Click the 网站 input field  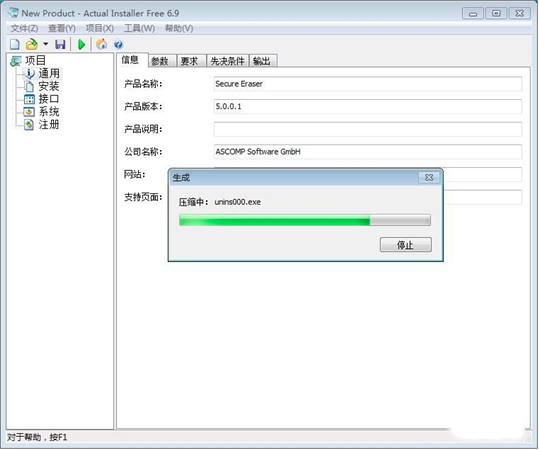tap(483, 174)
